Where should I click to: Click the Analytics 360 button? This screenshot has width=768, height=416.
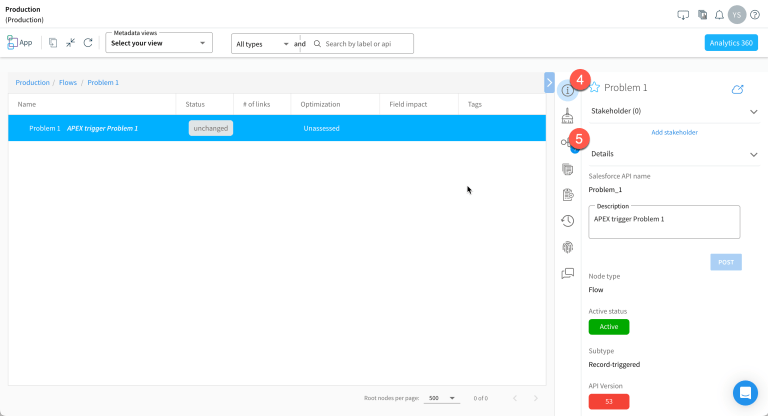[730, 43]
